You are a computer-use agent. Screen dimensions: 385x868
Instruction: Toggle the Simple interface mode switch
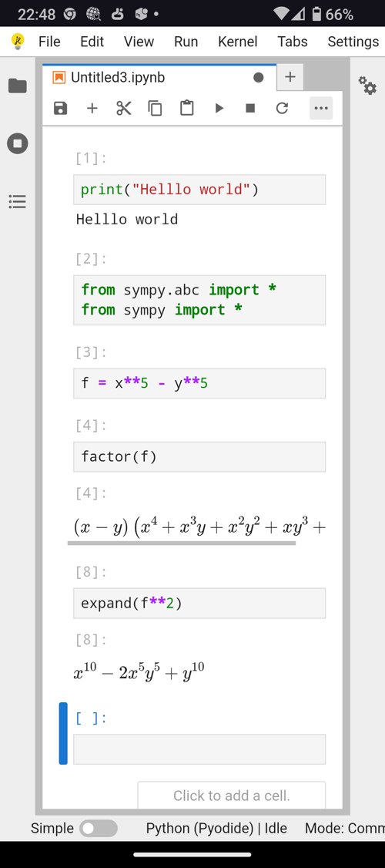(x=99, y=828)
